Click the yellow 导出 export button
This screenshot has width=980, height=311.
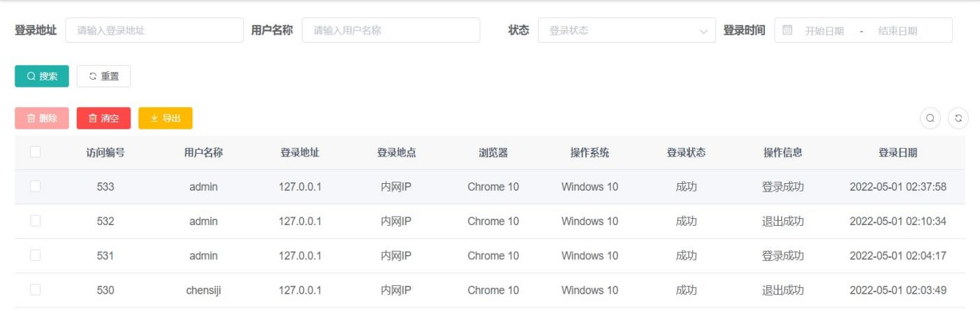[166, 118]
